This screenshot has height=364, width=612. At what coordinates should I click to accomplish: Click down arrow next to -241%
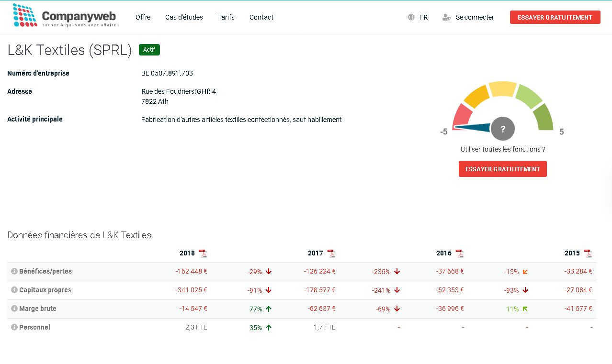(397, 290)
